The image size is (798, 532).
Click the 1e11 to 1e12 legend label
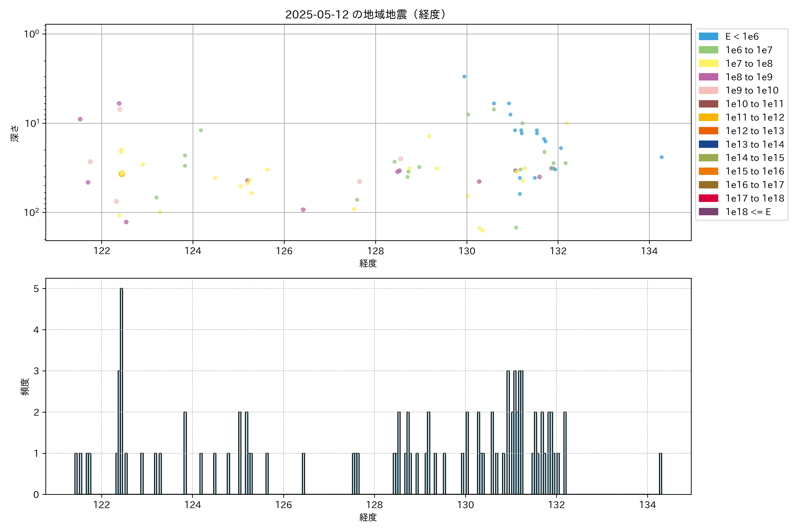click(x=755, y=117)
